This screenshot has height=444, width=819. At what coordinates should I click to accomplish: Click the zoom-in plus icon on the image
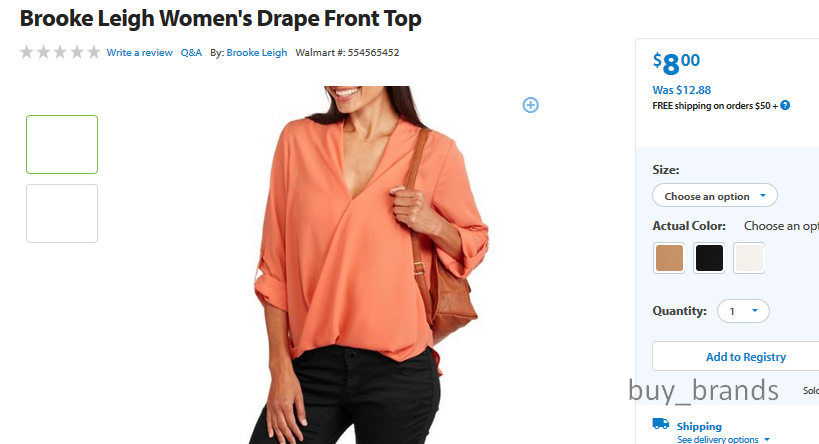click(x=530, y=105)
